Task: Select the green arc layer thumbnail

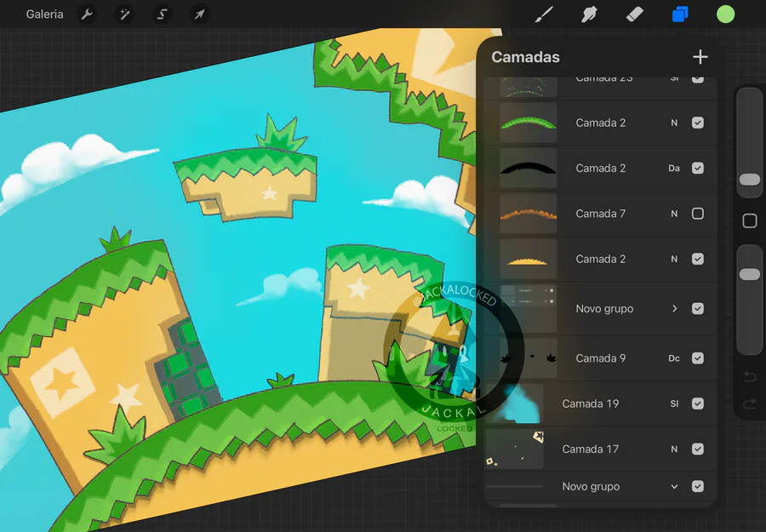Action: (528, 123)
